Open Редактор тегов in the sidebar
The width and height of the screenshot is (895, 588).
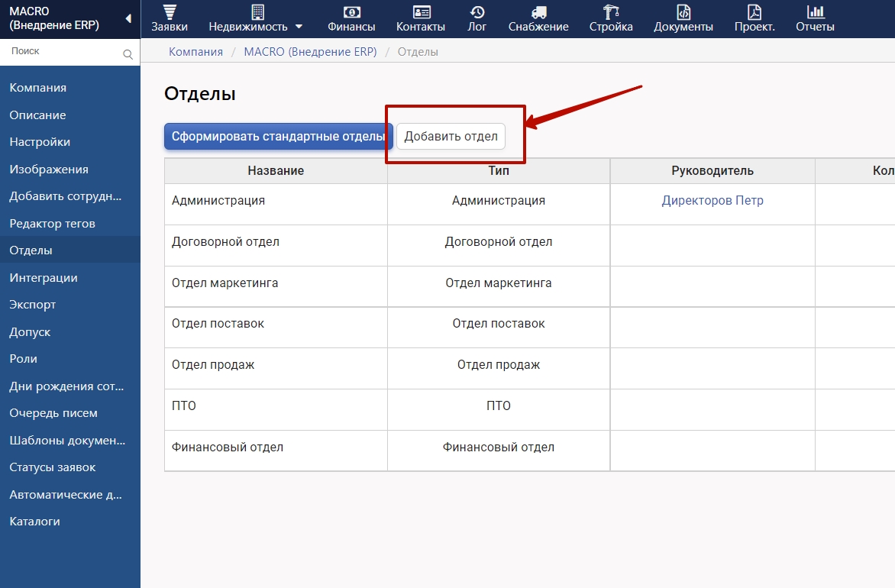click(x=52, y=224)
